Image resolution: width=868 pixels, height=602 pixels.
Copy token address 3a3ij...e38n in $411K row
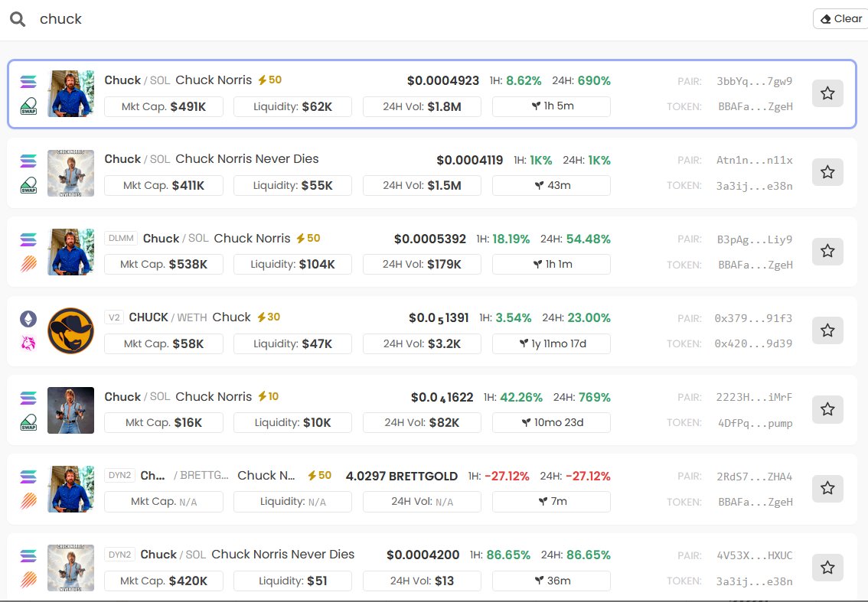coord(754,186)
